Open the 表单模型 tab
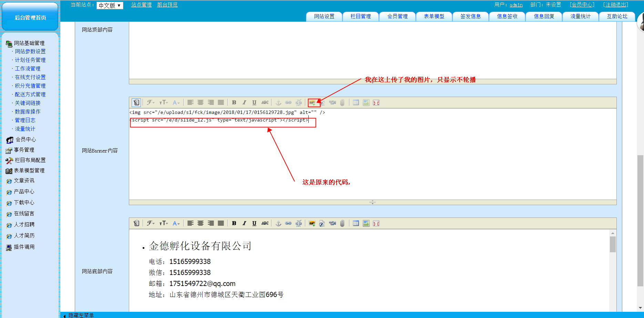The height and width of the screenshot is (318, 644). tap(434, 17)
